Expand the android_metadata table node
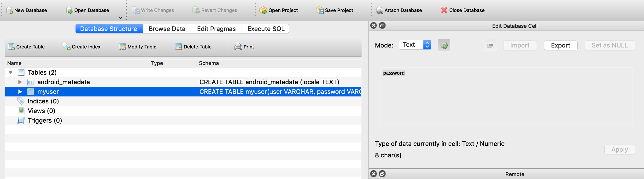The height and width of the screenshot is (179, 644). [x=20, y=82]
